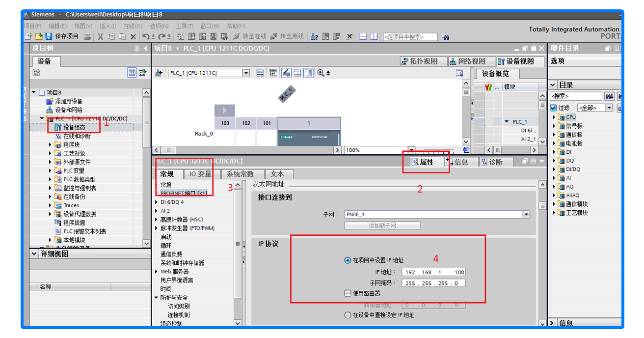Expand the 工艺对象 tree node
This screenshot has height=338, width=644.
tap(50, 153)
